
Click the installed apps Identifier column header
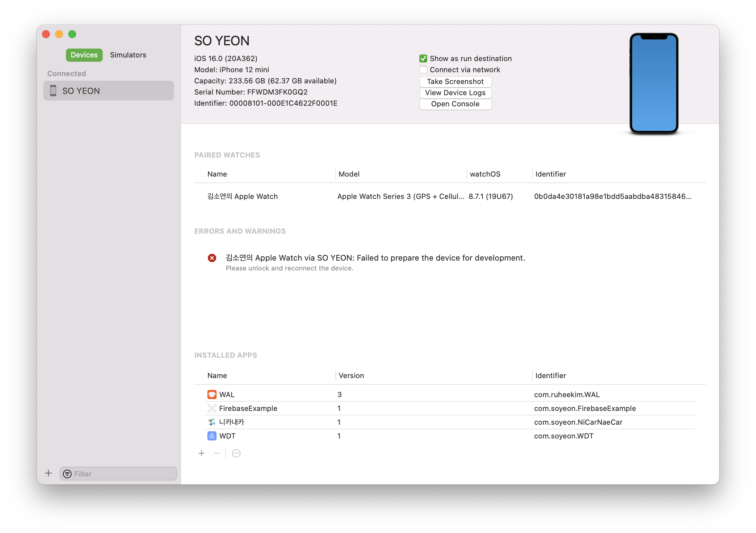[550, 375]
